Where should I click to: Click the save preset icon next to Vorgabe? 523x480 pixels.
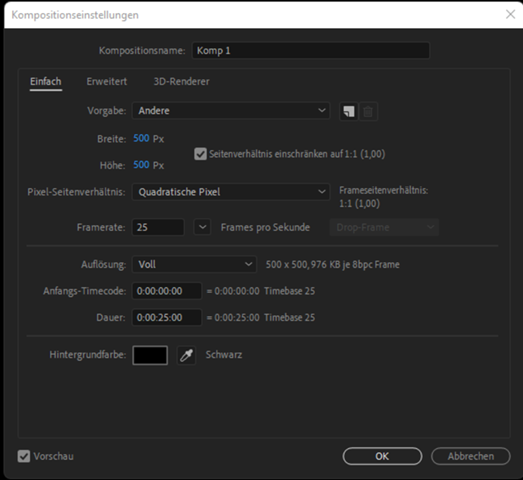coord(349,111)
